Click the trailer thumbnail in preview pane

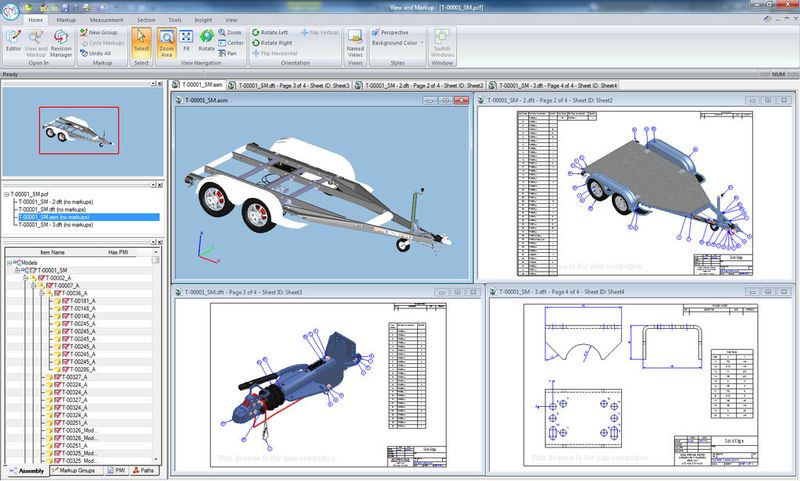[x=78, y=131]
